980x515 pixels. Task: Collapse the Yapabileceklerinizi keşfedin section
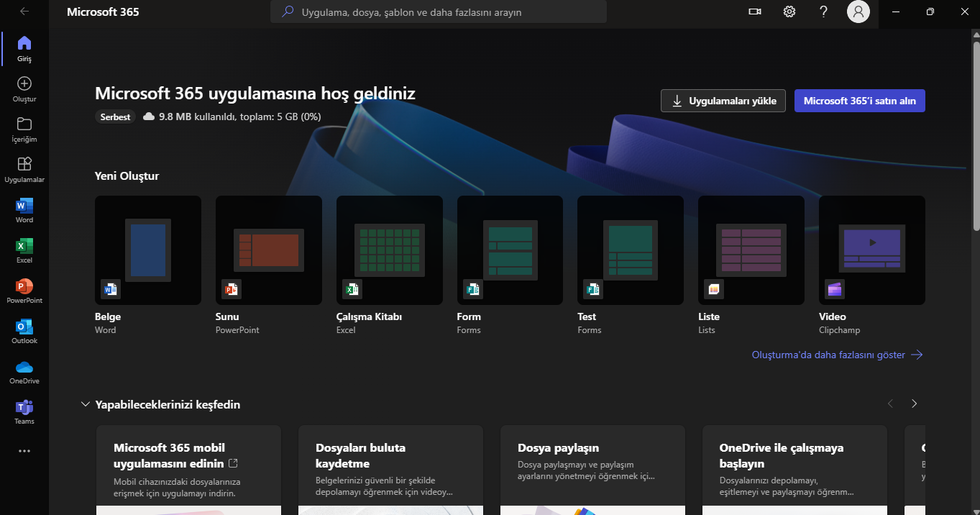[86, 404]
